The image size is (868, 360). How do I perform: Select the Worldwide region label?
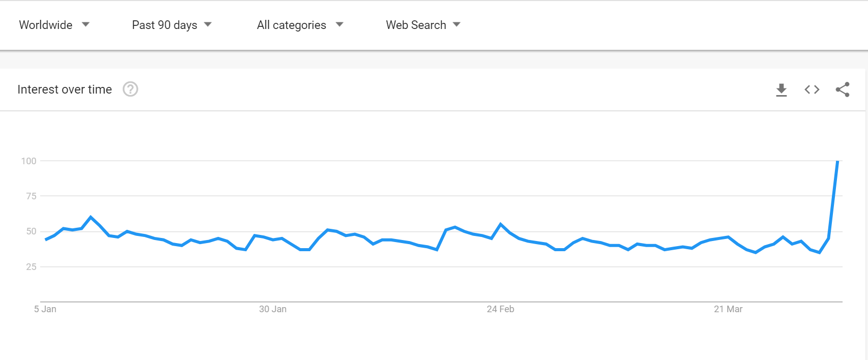46,25
